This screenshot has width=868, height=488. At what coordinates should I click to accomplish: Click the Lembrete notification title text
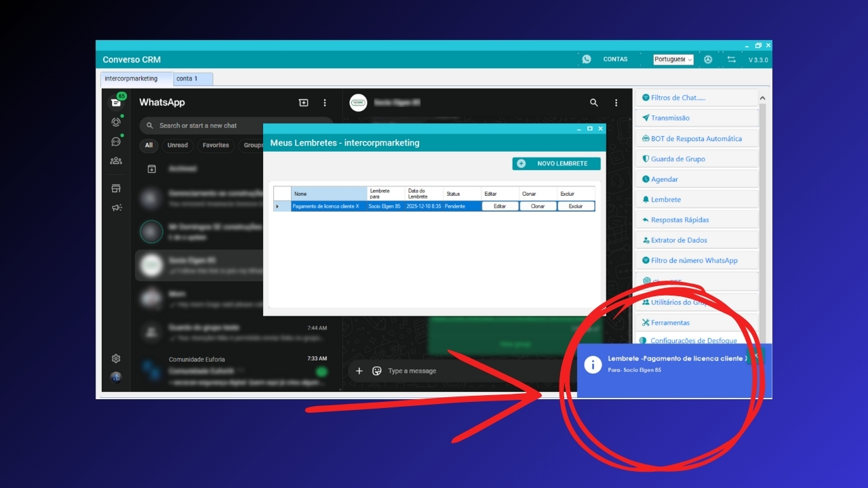point(678,358)
